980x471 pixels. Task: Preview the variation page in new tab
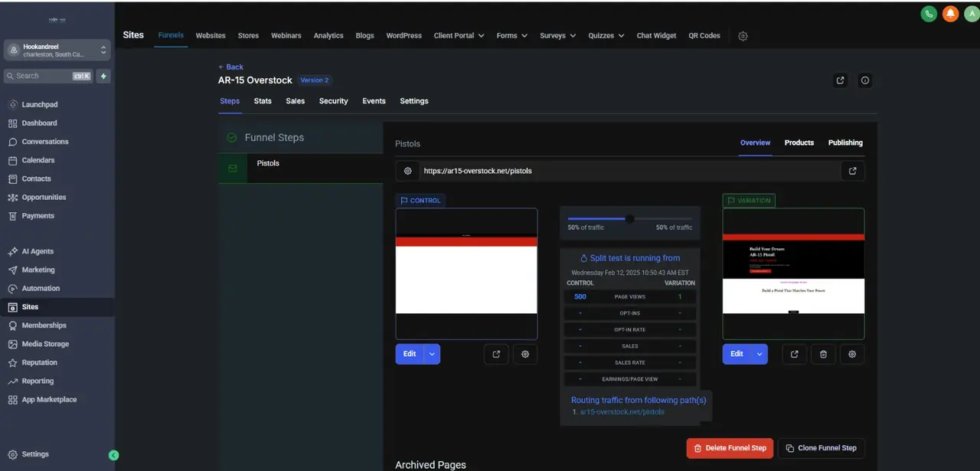(794, 354)
